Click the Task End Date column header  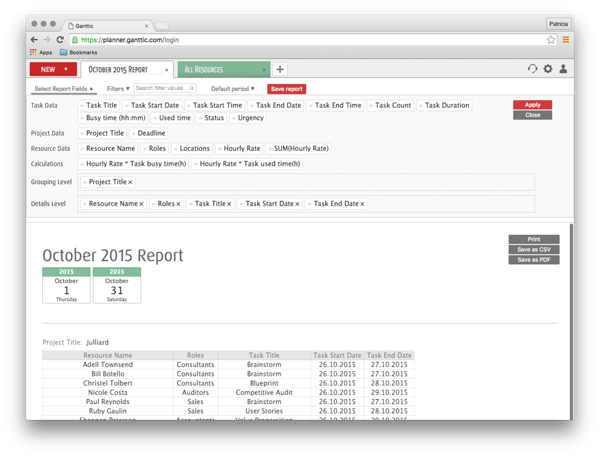tap(389, 355)
